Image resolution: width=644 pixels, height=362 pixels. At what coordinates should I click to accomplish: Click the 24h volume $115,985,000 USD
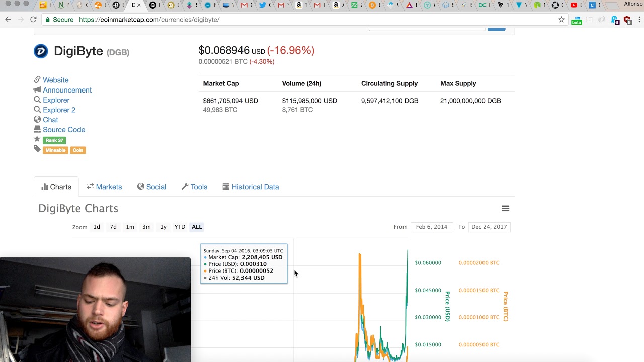pyautogui.click(x=309, y=101)
